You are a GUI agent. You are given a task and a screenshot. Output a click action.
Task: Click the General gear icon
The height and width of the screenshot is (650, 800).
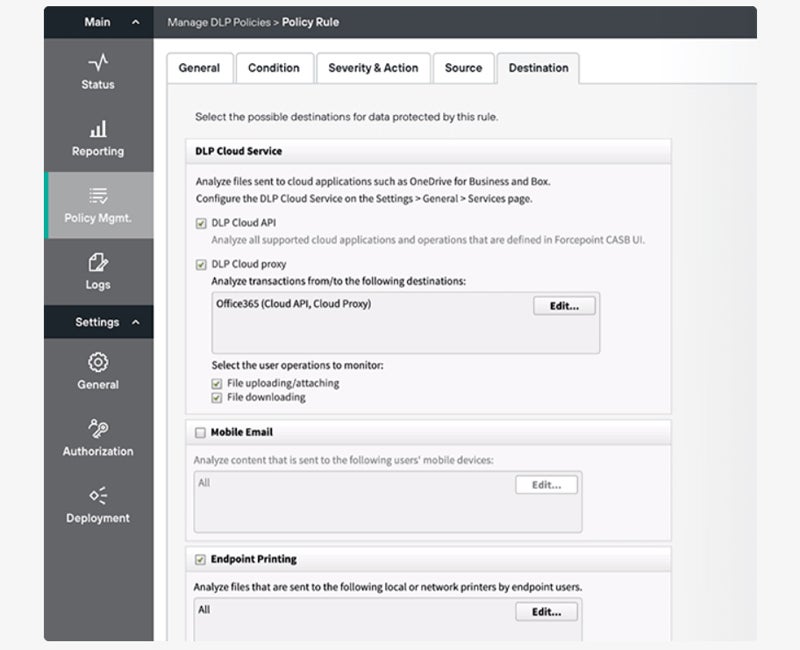click(98, 362)
